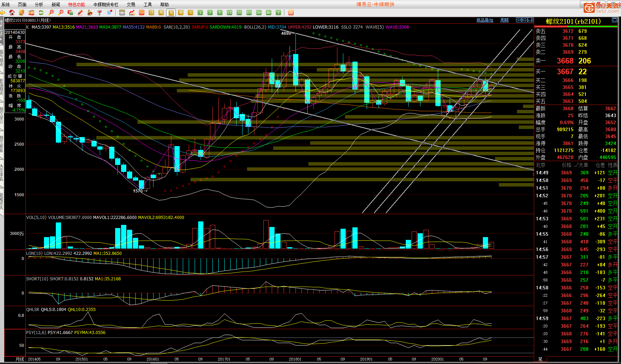Open the 交易 menu

pyautogui.click(x=131, y=5)
